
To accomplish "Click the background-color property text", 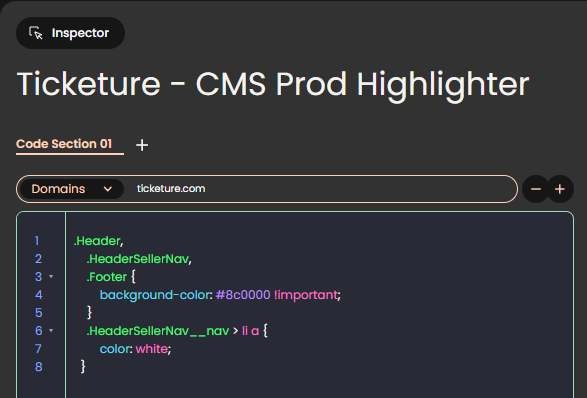I will pos(155,295).
